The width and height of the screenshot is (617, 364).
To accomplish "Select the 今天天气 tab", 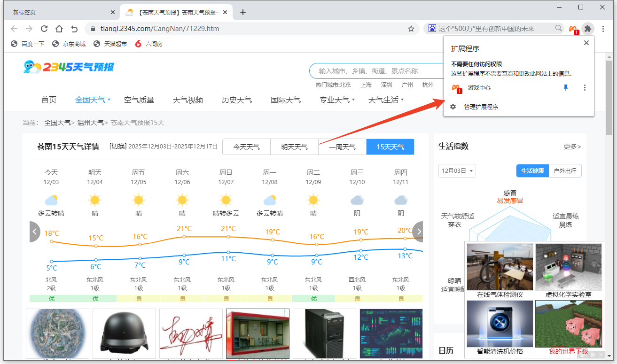I will (246, 147).
